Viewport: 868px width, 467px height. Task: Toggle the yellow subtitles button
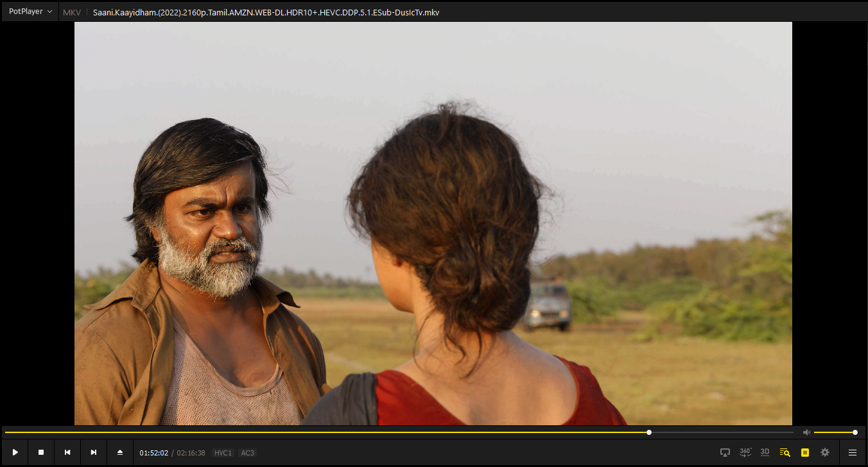(x=805, y=452)
